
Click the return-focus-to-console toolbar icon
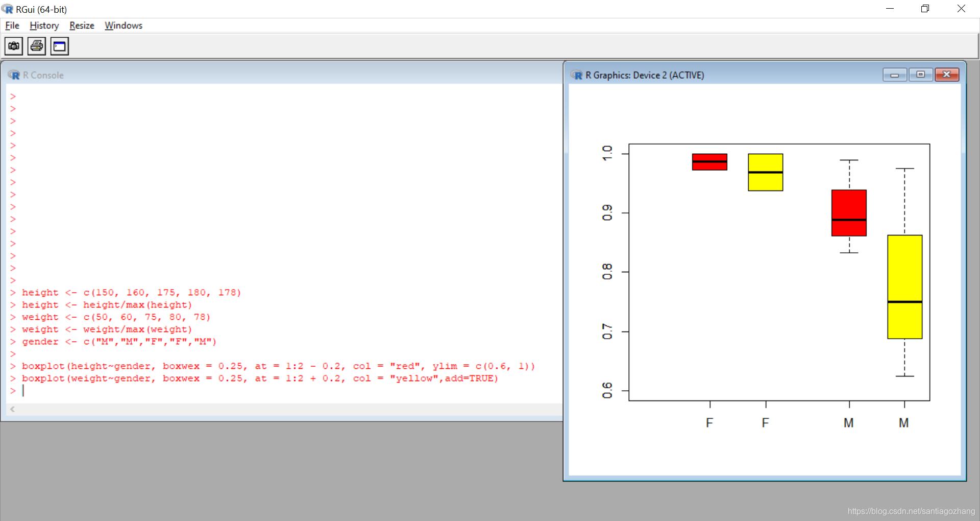point(60,46)
